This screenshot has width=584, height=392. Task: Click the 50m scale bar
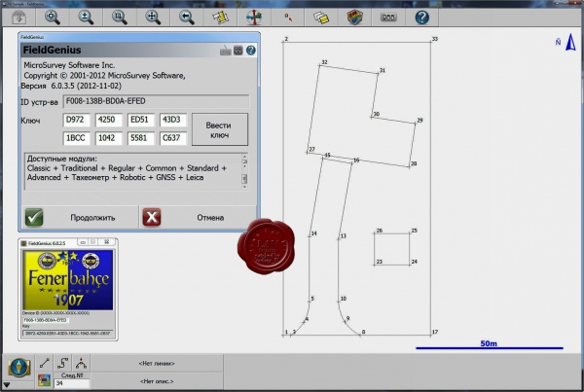tap(490, 346)
